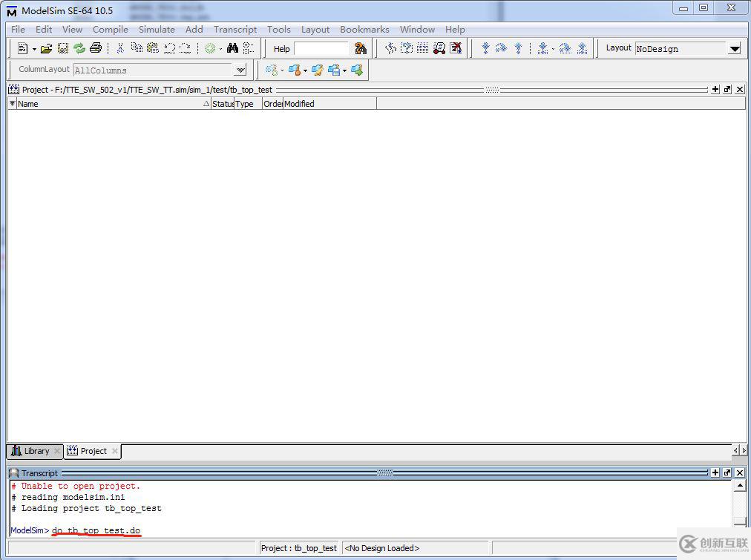Click the Break simulation red icon
The image size is (751, 560).
coord(456,48)
